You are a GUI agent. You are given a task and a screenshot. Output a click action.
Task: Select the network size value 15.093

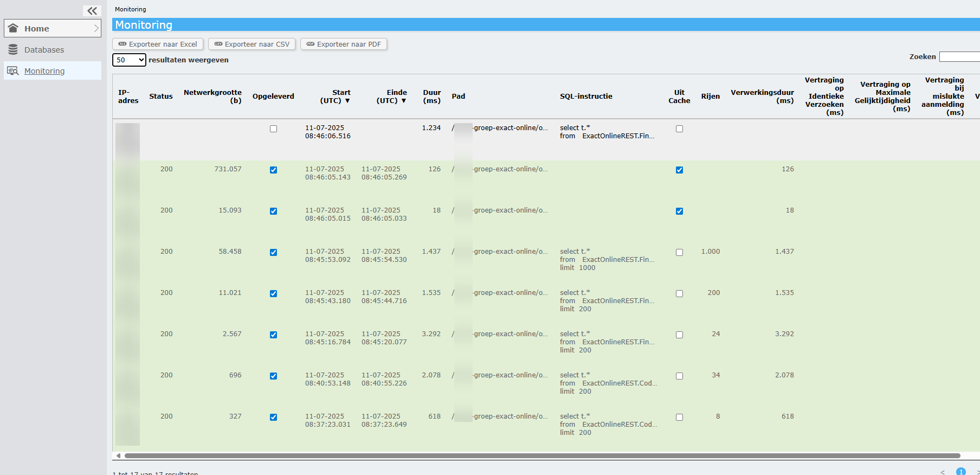coord(230,210)
